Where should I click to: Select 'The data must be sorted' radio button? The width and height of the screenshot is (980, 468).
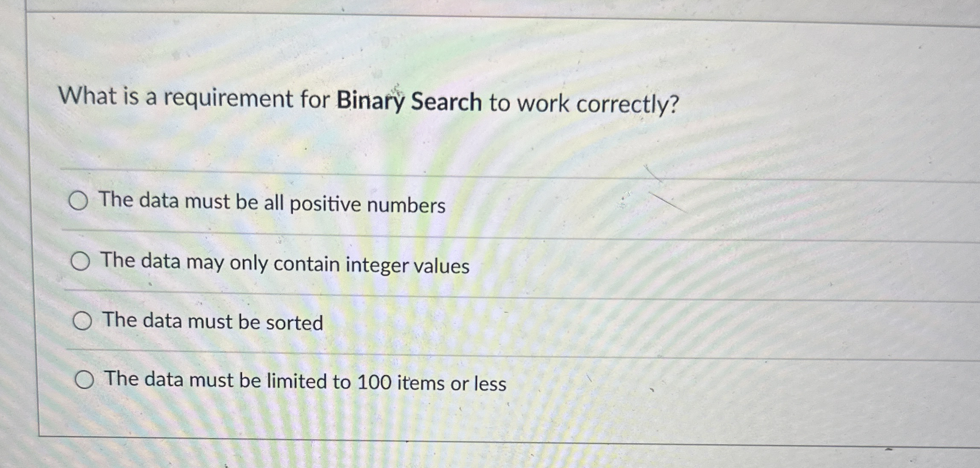(x=84, y=320)
